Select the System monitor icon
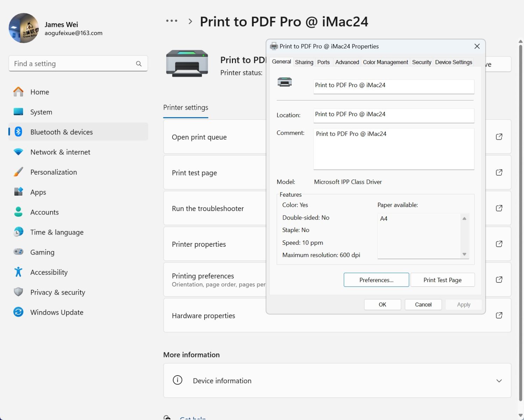 (x=18, y=112)
